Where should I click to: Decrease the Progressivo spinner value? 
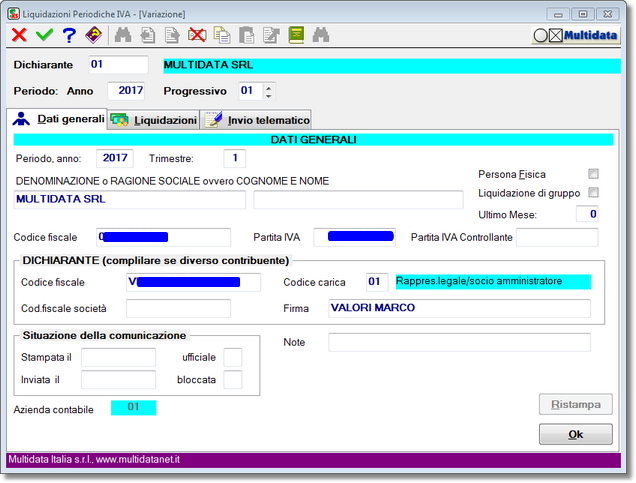[x=269, y=95]
